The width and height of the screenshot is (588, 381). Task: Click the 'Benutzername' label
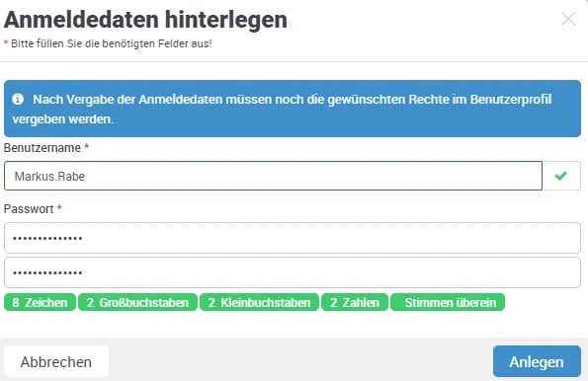[42, 148]
